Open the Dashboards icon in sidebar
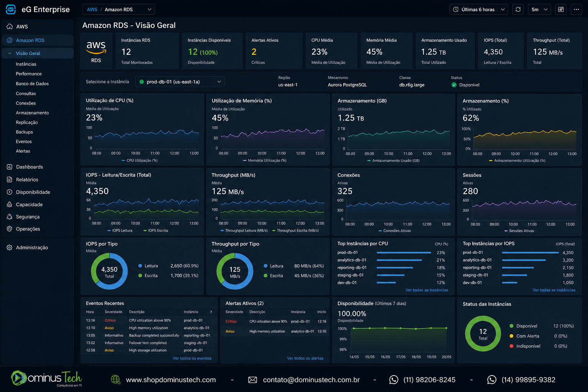This screenshot has height=392, width=588. point(10,167)
